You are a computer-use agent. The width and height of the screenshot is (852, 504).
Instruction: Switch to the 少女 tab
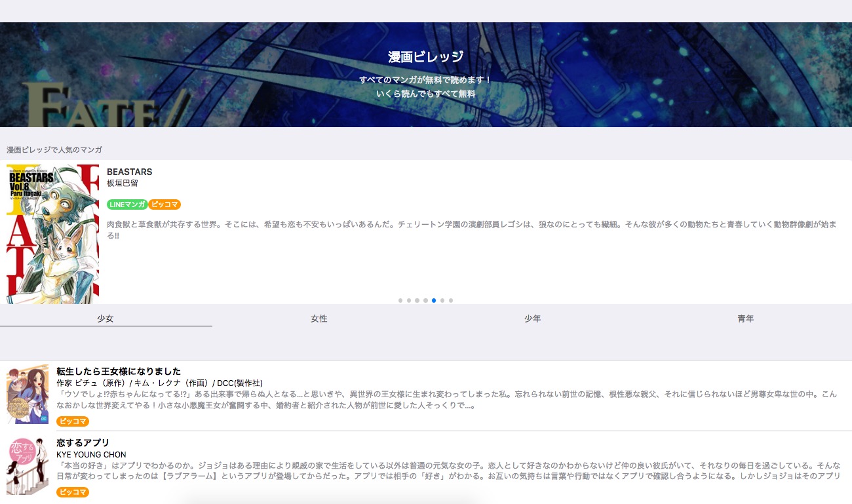(x=106, y=319)
